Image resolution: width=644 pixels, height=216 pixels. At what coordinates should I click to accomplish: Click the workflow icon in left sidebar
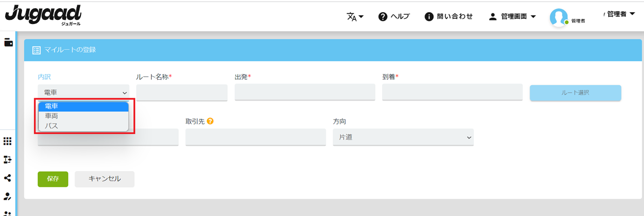pyautogui.click(x=8, y=160)
